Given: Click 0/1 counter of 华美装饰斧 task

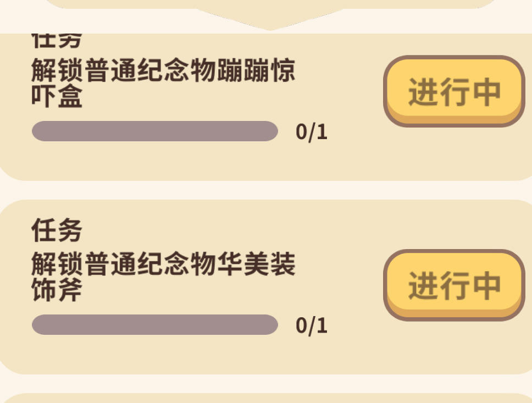Looking at the screenshot, I should tap(312, 325).
